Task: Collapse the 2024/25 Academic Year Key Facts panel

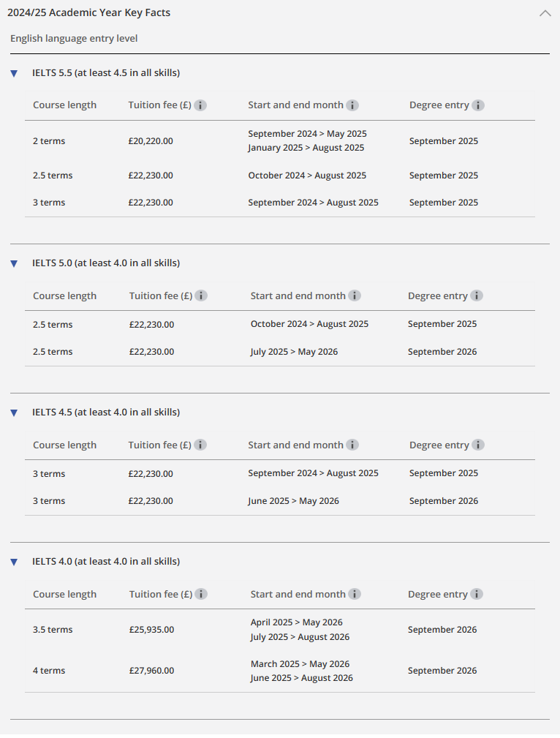Action: [545, 13]
